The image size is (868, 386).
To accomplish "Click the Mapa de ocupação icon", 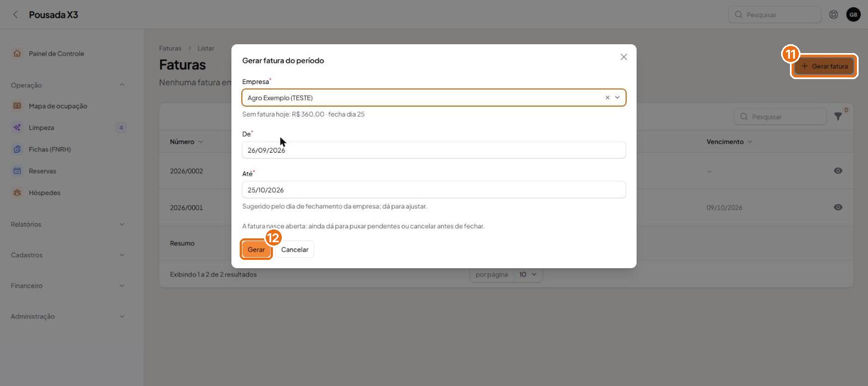I will [x=17, y=106].
